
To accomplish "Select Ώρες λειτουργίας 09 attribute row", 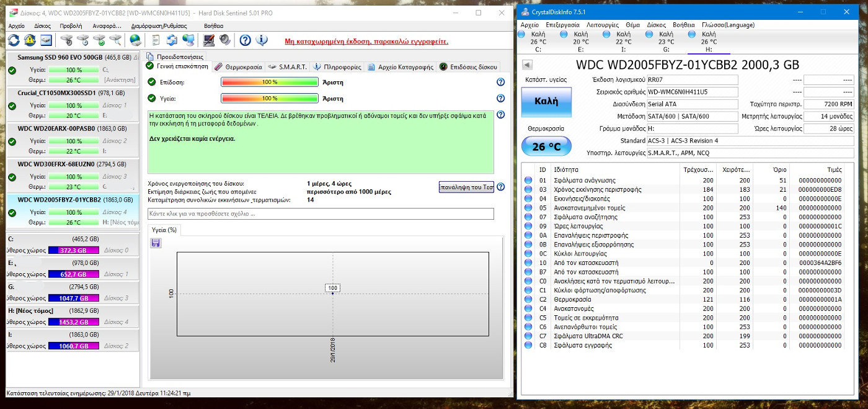I will [x=683, y=226].
